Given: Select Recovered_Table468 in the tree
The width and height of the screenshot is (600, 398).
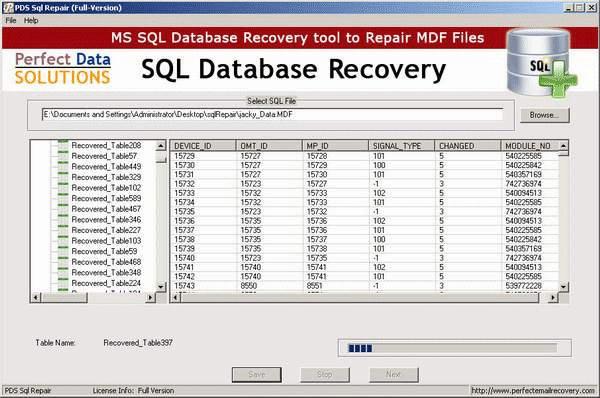Looking at the screenshot, I should coord(106,262).
